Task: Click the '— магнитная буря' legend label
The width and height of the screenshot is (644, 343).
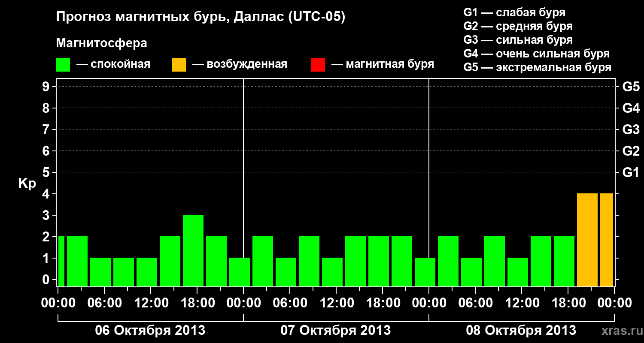Action: [383, 64]
